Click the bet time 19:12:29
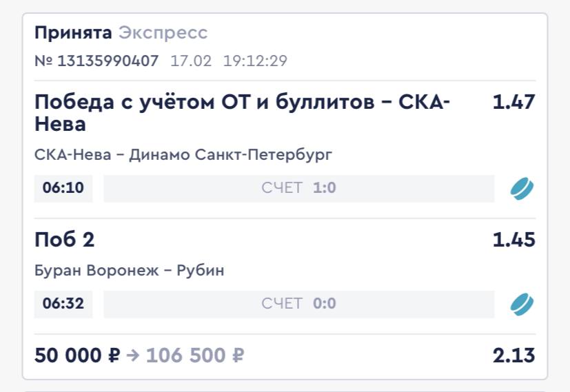570x392 pixels. 255,61
